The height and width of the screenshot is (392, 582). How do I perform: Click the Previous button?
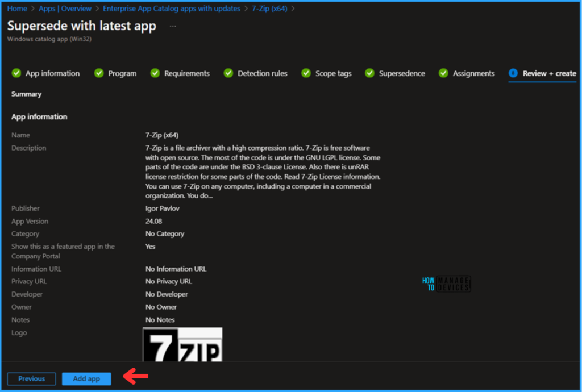(32, 378)
